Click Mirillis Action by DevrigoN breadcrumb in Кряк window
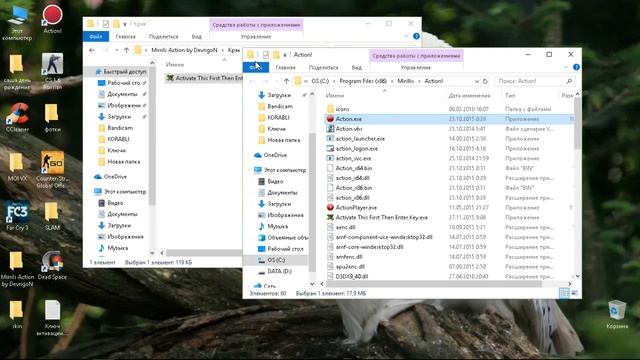Viewport: 640px width, 360px height. (184, 50)
